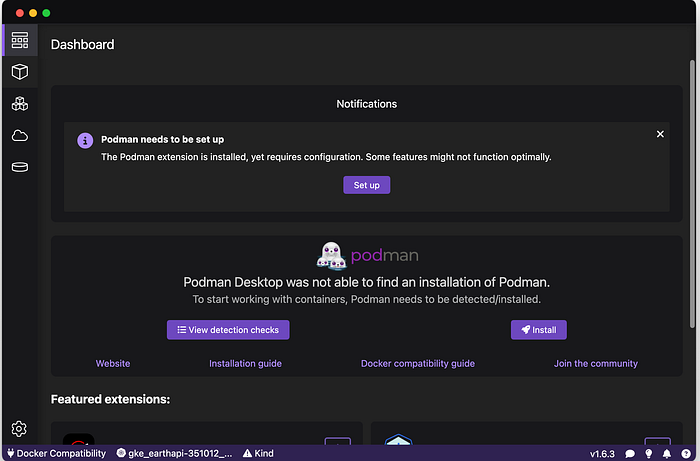Image resolution: width=700 pixels, height=461 pixels.
Task: Open Docker compatibility guide link
Action: click(x=418, y=363)
